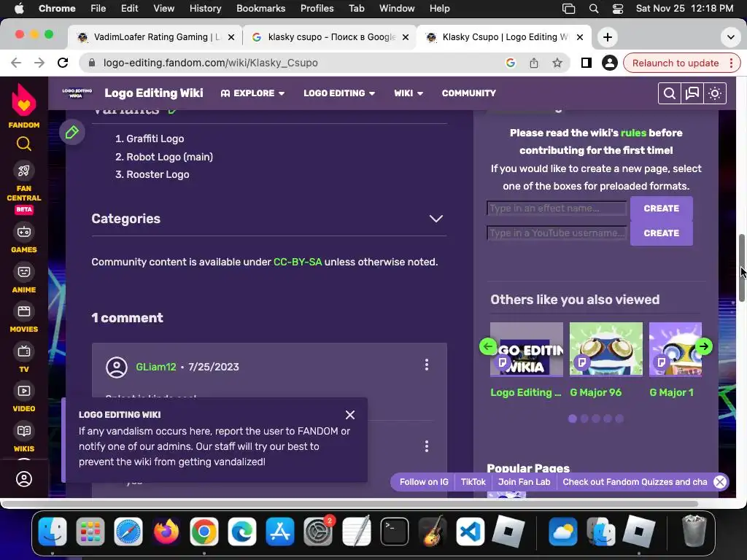747x560 pixels.
Task: Expand the Explore dropdown
Action: click(x=252, y=93)
